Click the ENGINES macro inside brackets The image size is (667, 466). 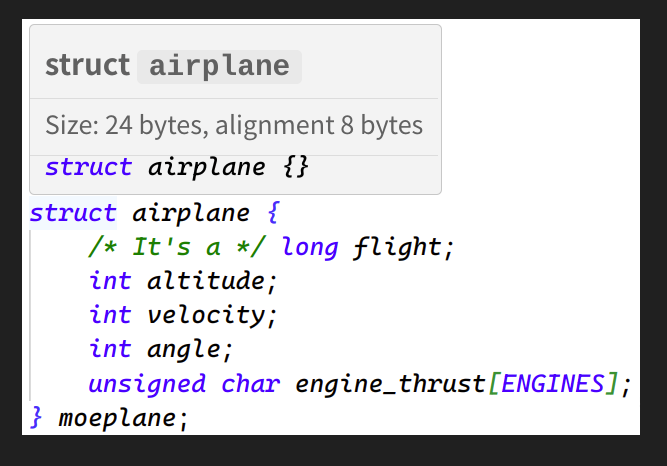(x=554, y=383)
